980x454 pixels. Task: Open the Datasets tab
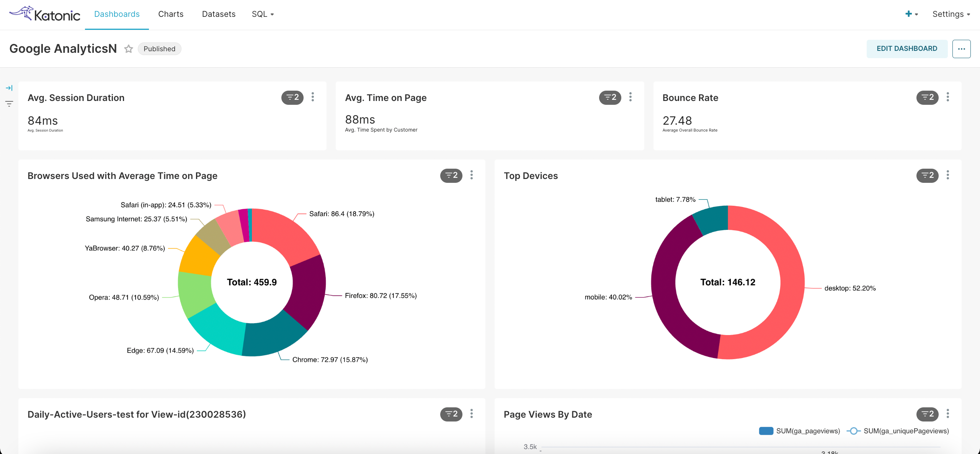[219, 14]
